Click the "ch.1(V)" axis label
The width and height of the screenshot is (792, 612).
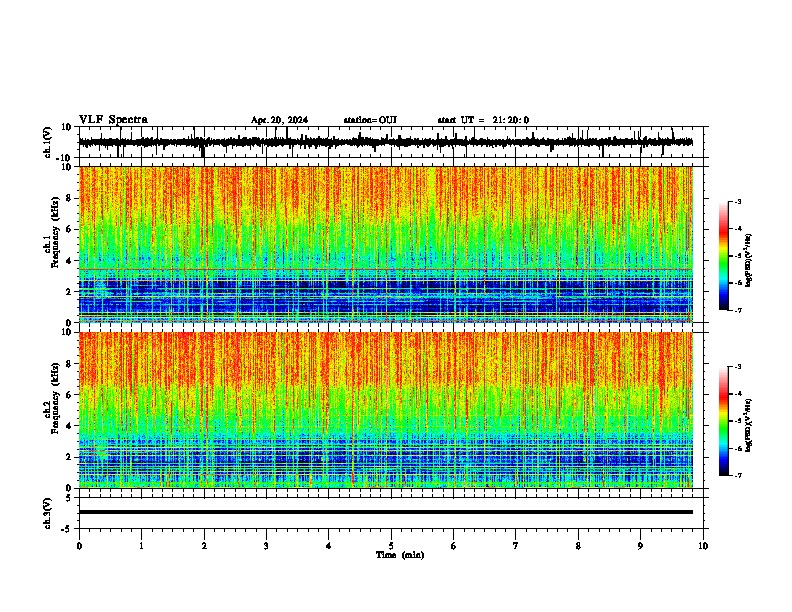coord(48,142)
